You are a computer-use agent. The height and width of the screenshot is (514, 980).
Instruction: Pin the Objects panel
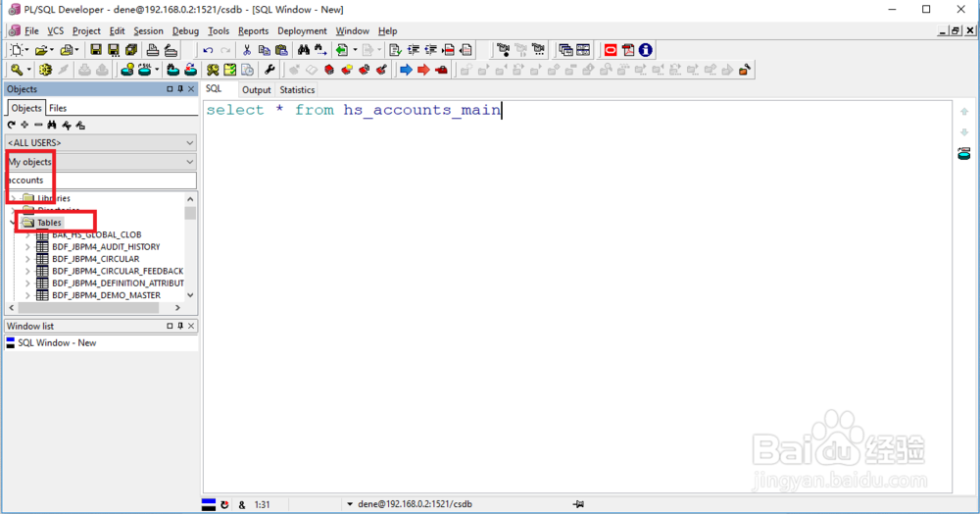[180, 89]
